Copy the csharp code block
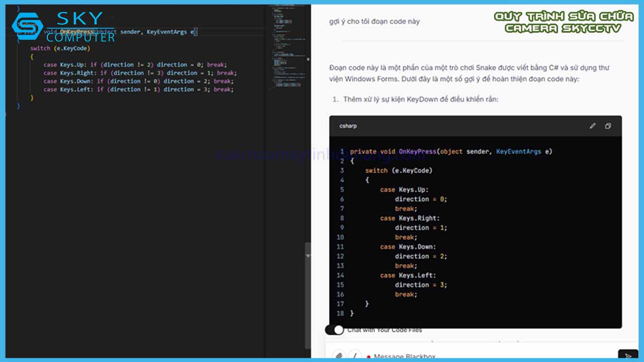This screenshot has height=362, width=644. click(608, 126)
